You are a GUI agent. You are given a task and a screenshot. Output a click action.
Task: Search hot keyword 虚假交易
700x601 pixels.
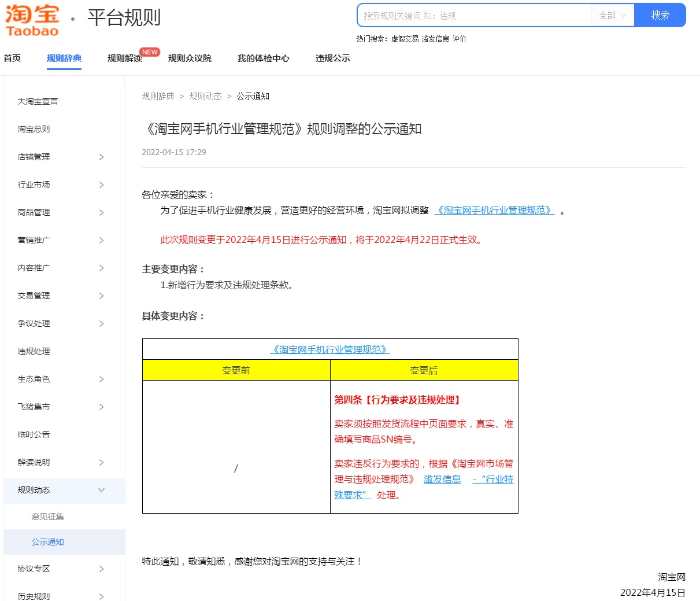(405, 39)
